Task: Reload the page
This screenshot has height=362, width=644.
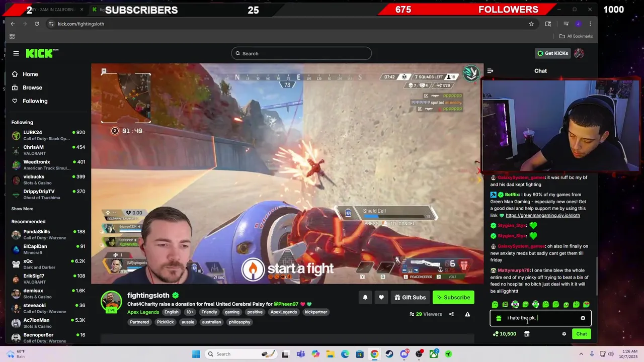Action: (x=37, y=24)
